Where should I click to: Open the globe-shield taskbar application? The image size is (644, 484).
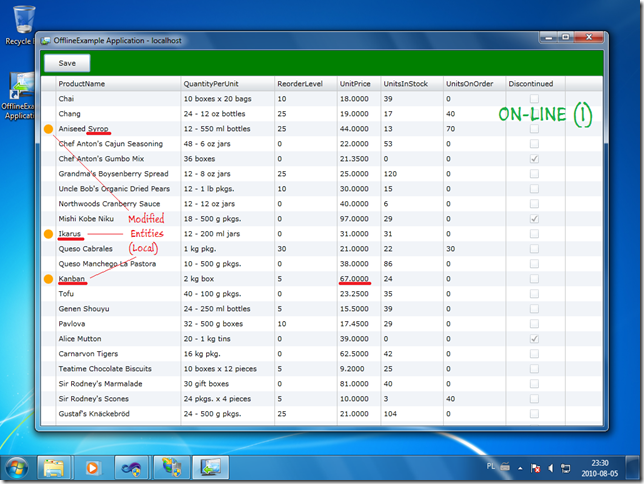[172, 468]
